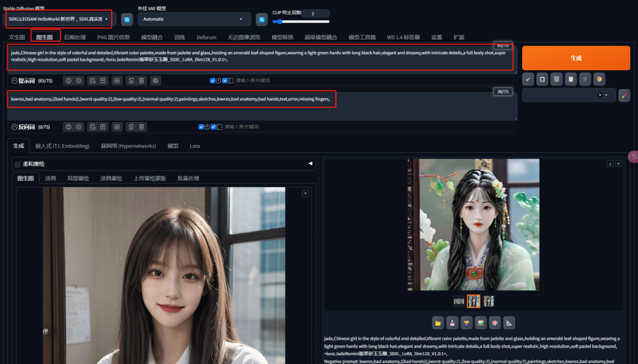
Task: Open the Stable Diffusion model dropdown
Action: click(x=59, y=19)
